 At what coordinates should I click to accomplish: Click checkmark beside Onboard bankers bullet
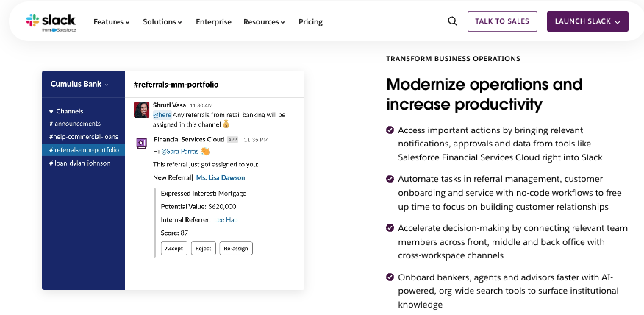tap(390, 277)
